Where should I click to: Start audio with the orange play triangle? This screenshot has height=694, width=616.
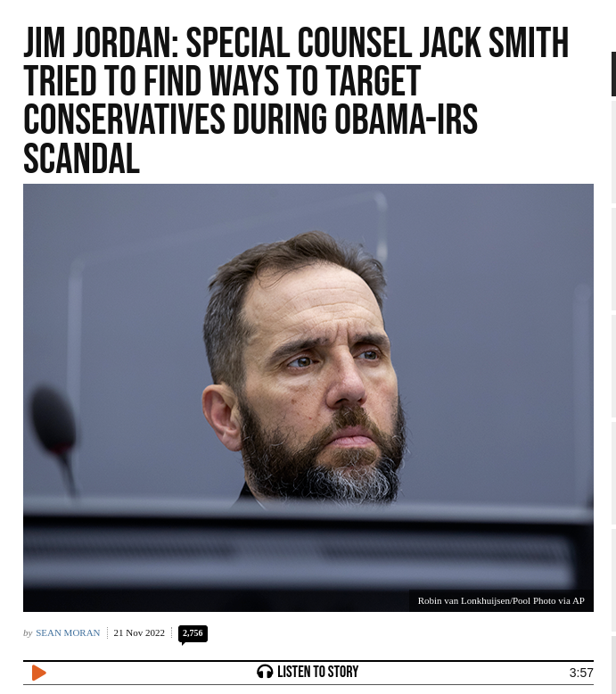coord(39,673)
